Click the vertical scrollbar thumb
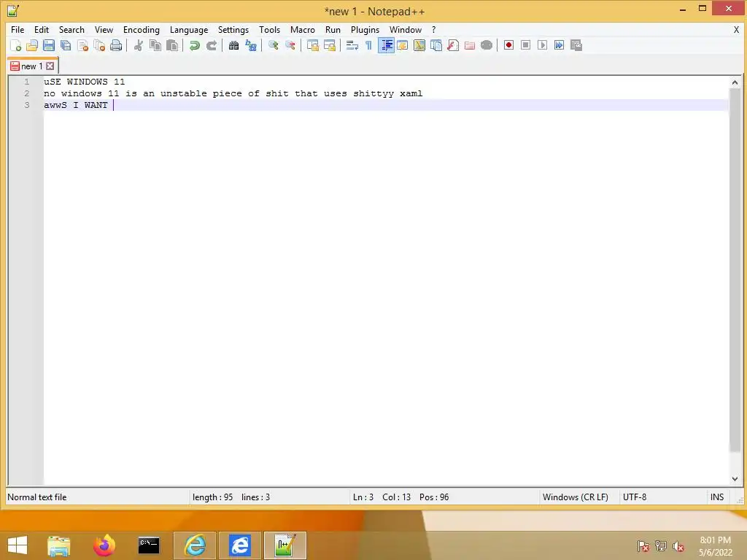 (x=735, y=271)
